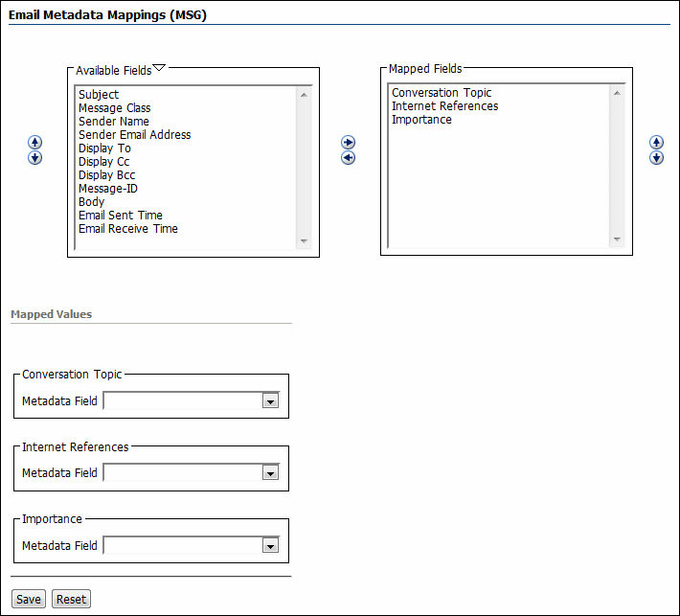Open Internet References Metadata Field dropdown
The image size is (680, 616).
(x=270, y=473)
